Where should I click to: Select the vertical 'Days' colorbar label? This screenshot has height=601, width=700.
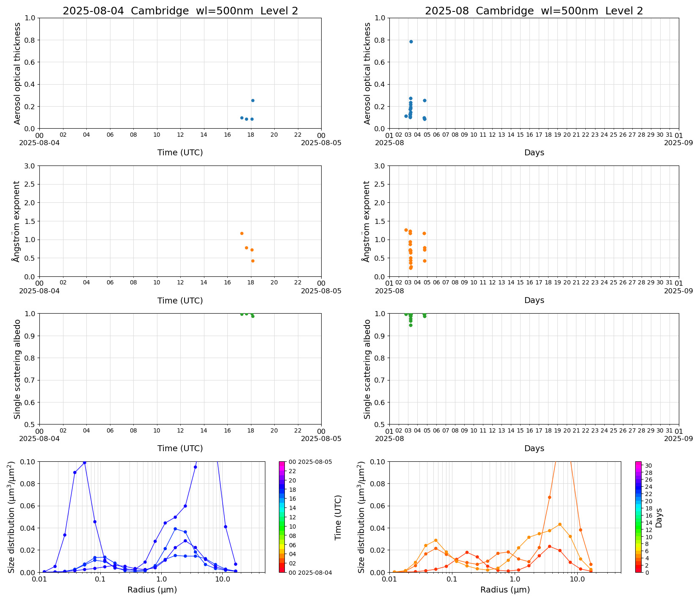[659, 518]
